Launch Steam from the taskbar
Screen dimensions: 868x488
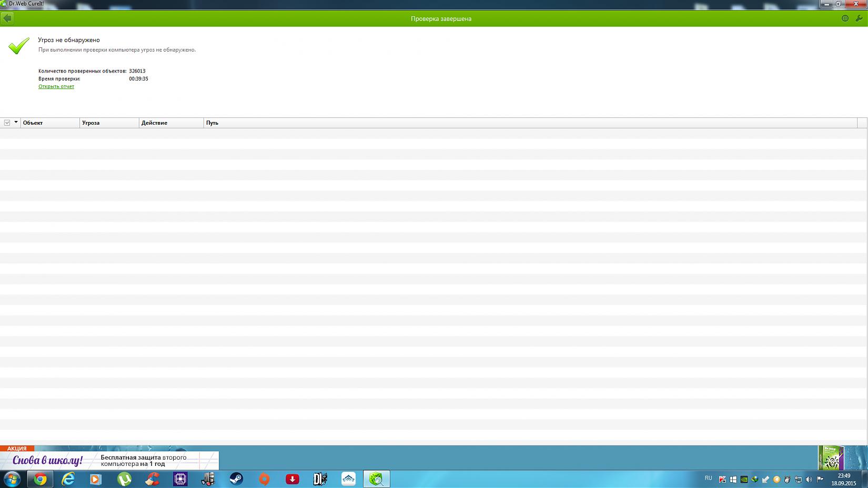pos(236,479)
